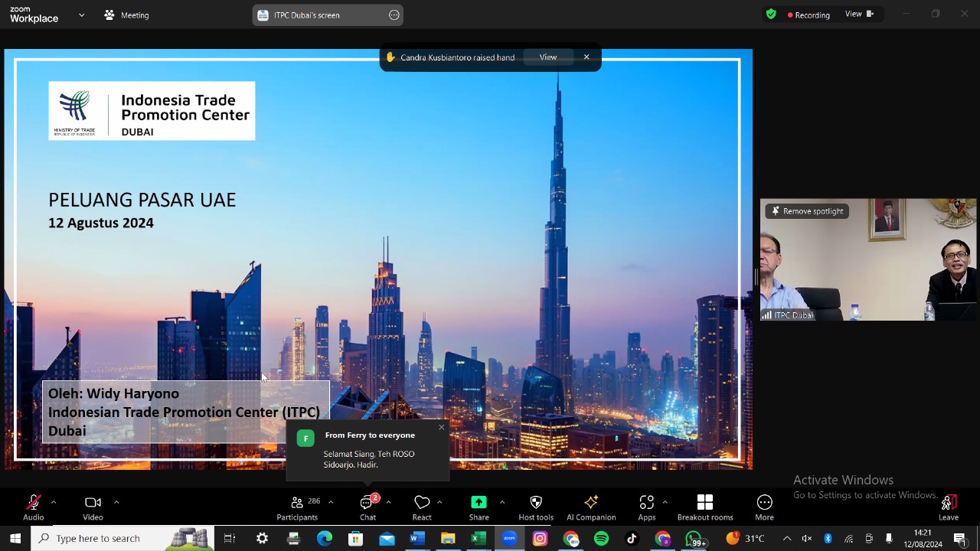Open Microsoft Store from taskbar

point(355,538)
